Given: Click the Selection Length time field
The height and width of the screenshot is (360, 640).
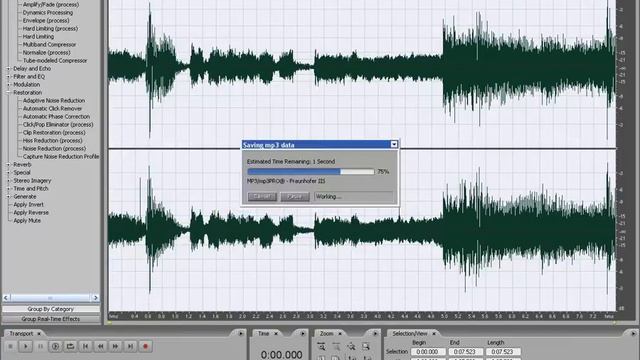Looking at the screenshot, I should click(x=503, y=351).
